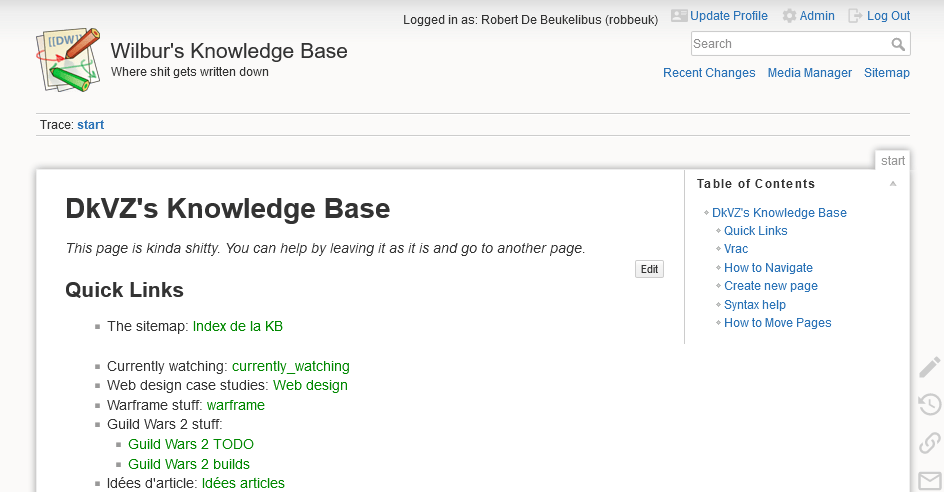This screenshot has height=492, width=944.
Task: Jump to 'How to Navigate' in contents
Action: coord(768,268)
